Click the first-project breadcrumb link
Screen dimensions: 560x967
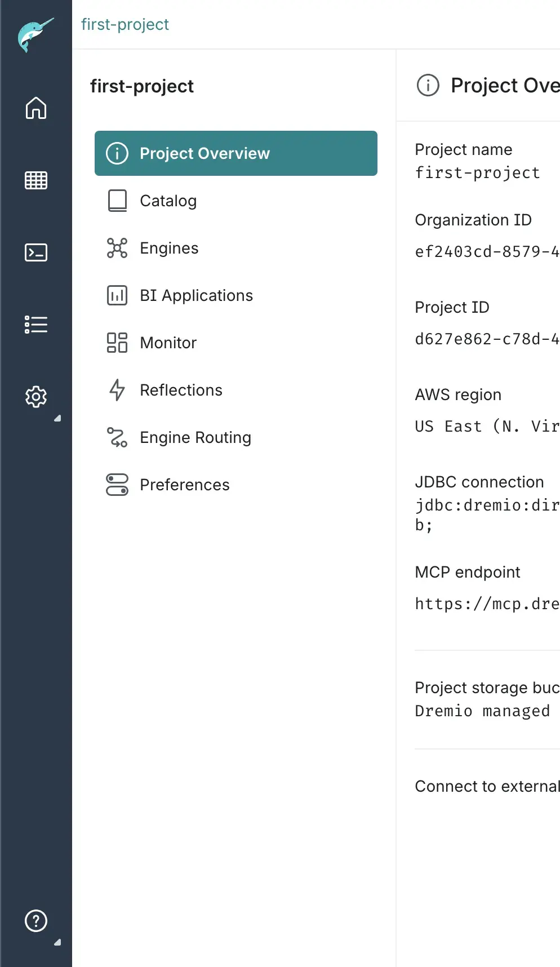click(x=125, y=24)
